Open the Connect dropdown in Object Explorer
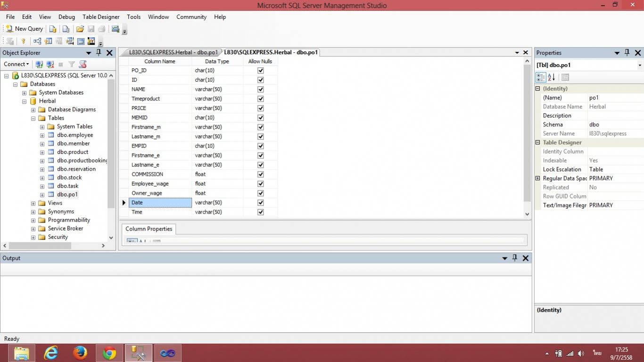 [x=17, y=64]
